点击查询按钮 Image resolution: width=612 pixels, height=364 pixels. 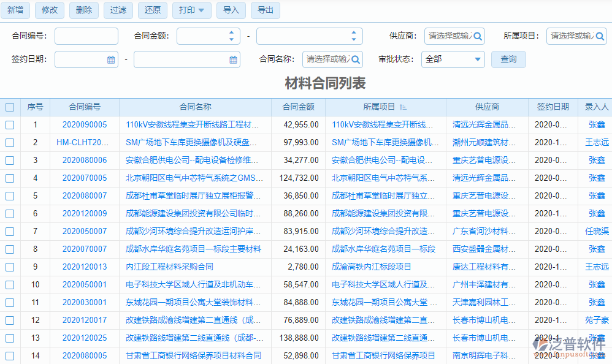508,59
